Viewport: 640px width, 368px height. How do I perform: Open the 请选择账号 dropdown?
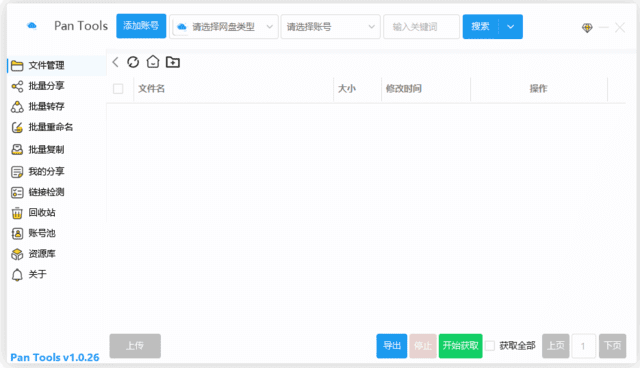331,27
